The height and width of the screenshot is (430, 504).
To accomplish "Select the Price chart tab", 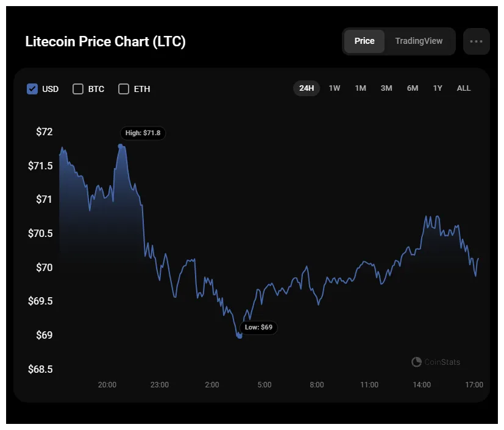I will (x=364, y=41).
